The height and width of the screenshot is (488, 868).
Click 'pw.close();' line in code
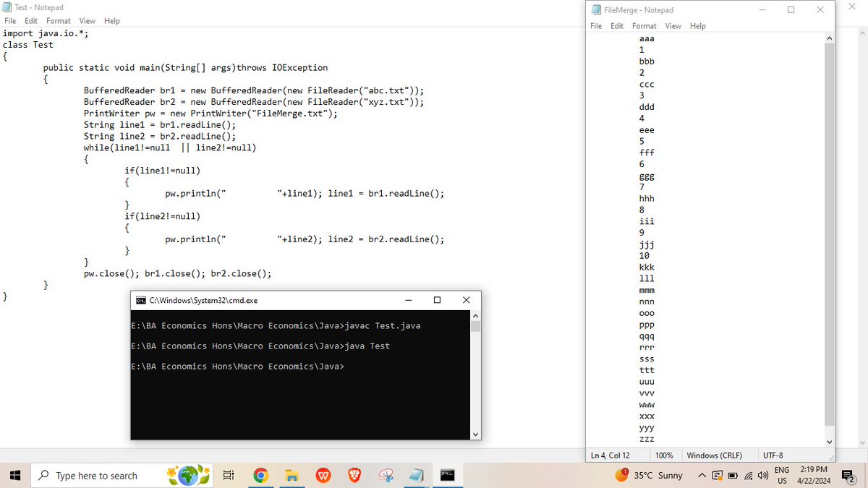[178, 273]
